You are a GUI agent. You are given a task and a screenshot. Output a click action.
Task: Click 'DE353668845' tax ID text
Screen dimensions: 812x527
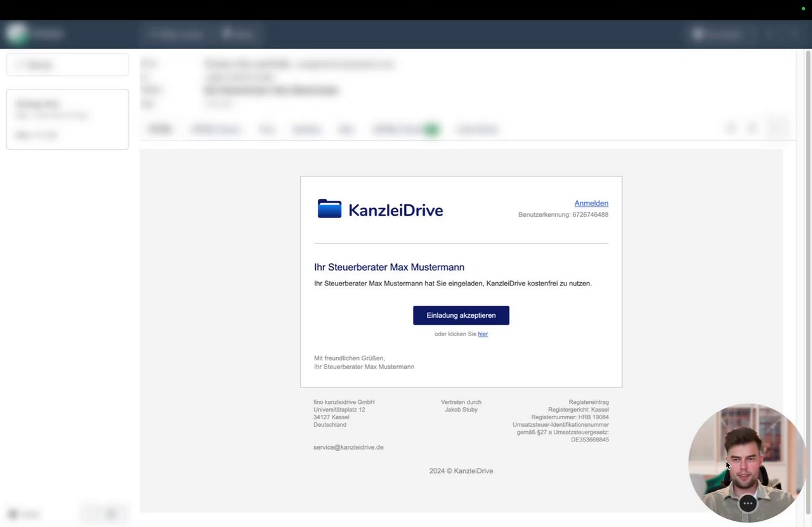click(x=590, y=440)
